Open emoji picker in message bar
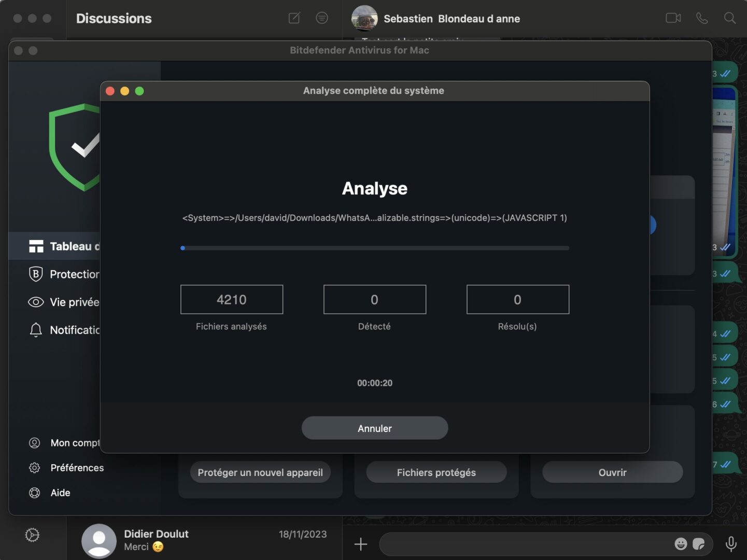The height and width of the screenshot is (560, 747). [x=681, y=544]
